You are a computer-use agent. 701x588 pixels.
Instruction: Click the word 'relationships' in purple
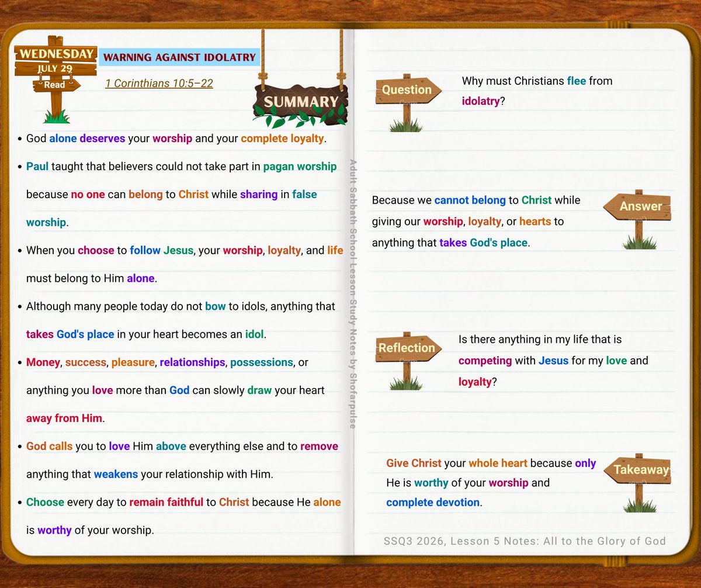point(192,362)
